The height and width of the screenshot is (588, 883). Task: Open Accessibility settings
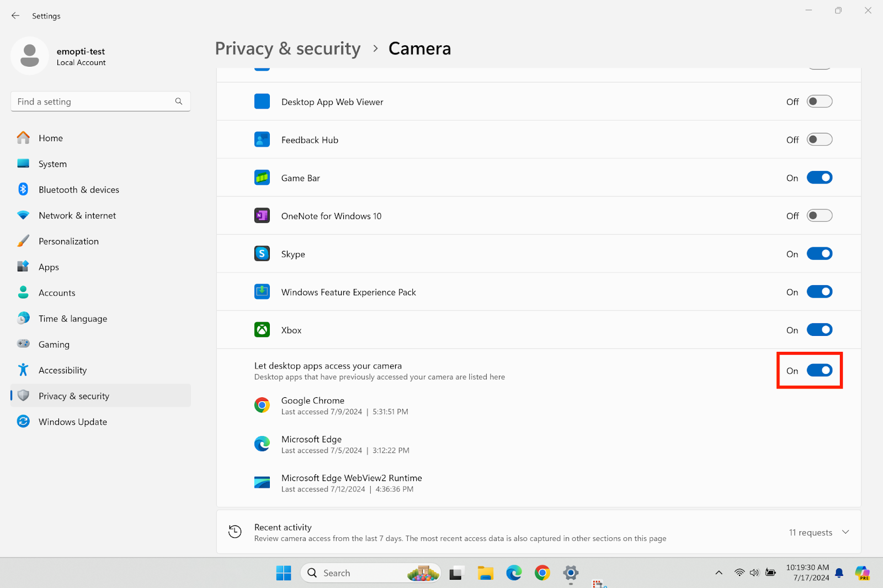click(100, 370)
